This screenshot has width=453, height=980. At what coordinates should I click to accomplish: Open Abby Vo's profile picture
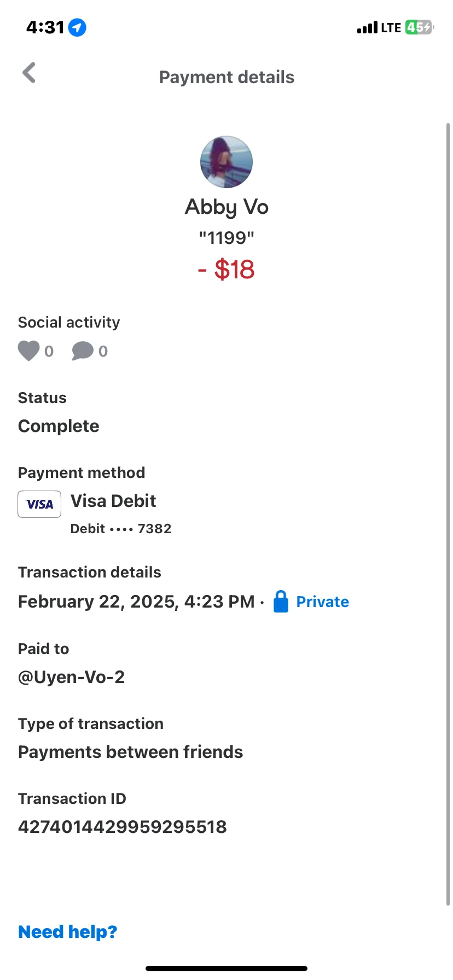pos(226,162)
